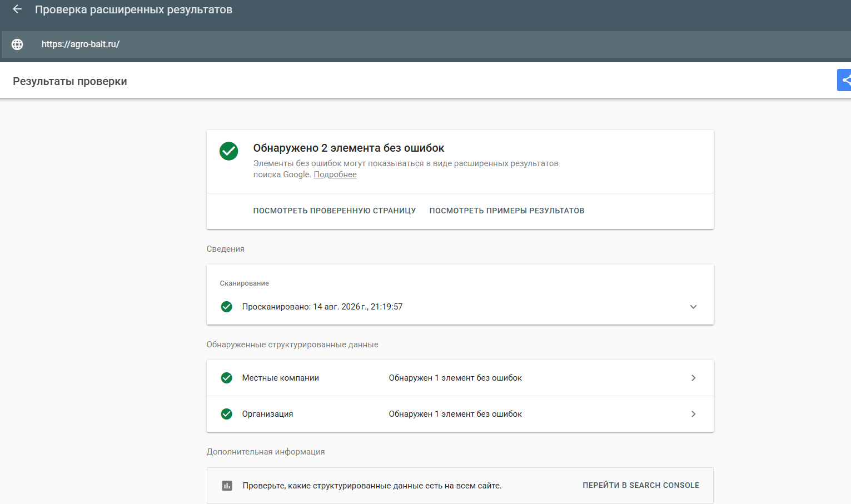Click the 'Проверка расширенных результатов' title
The width and height of the screenshot is (851, 504).
133,9
